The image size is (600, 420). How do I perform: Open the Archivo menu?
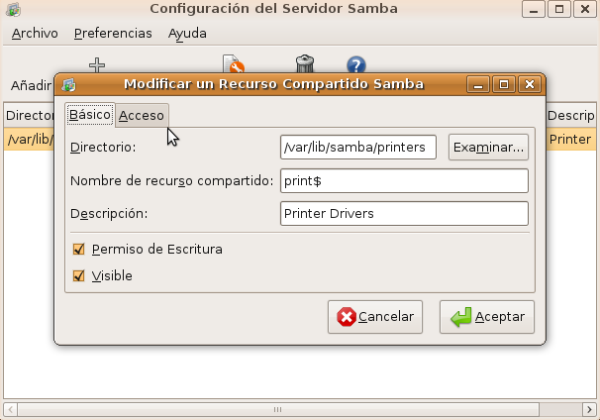click(35, 33)
